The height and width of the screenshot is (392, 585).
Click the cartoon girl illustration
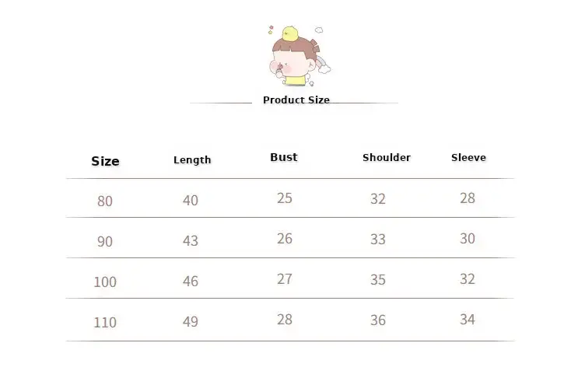[x=299, y=56]
